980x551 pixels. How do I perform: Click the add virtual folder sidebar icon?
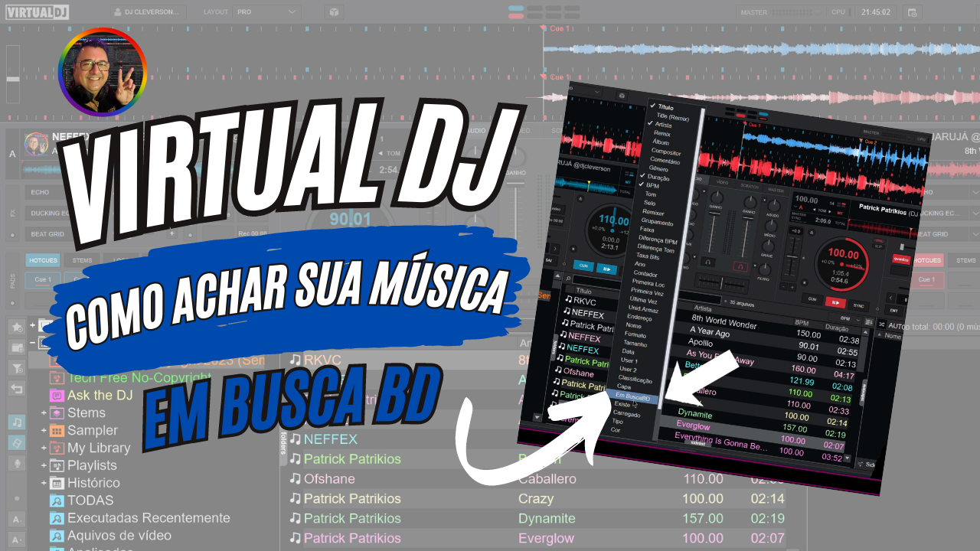pyautogui.click(x=16, y=347)
